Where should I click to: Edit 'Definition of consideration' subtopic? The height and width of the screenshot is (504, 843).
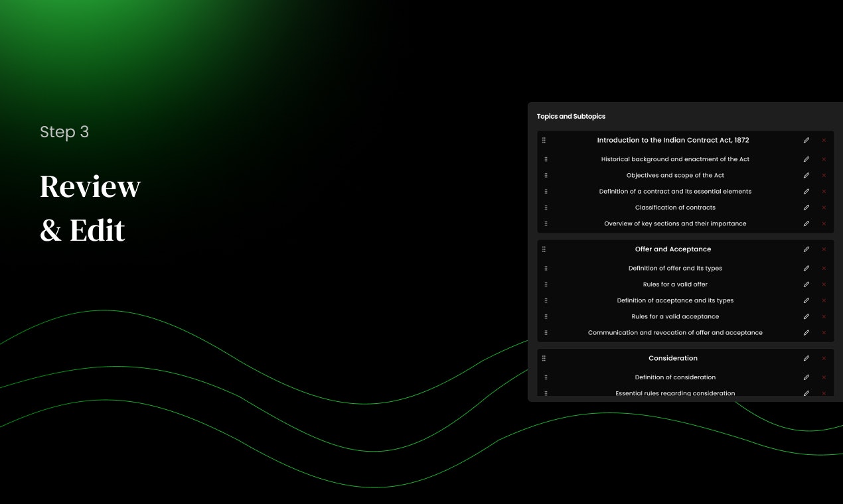pos(806,377)
